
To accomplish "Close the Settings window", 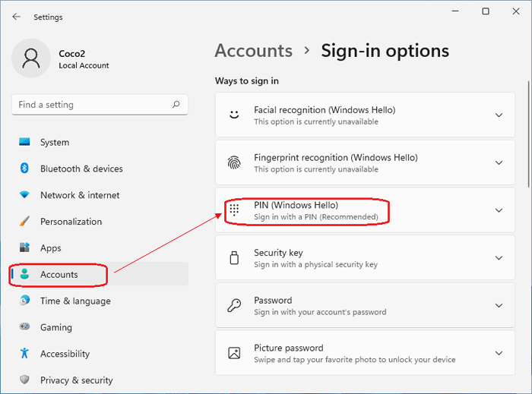I will point(516,11).
